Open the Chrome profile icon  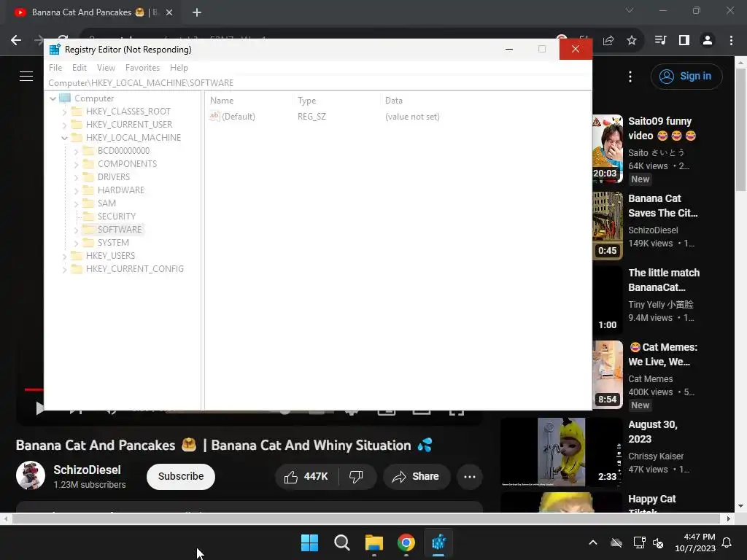click(708, 41)
